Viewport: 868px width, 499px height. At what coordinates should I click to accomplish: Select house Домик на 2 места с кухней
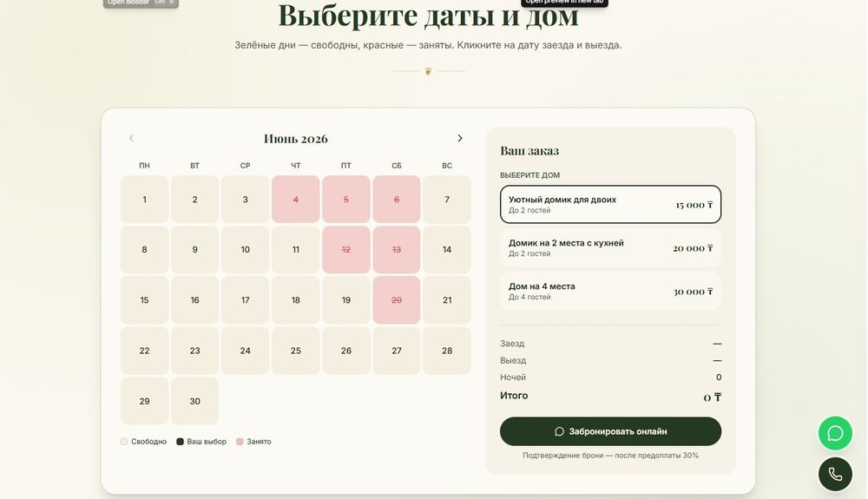pos(610,248)
